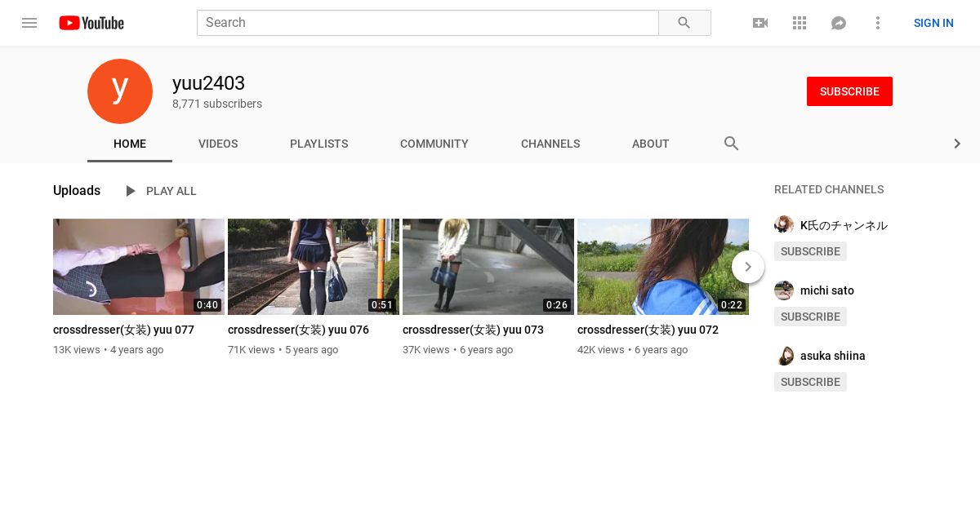Click the Related Channels heading
The height and width of the screenshot is (514, 980).
click(829, 189)
